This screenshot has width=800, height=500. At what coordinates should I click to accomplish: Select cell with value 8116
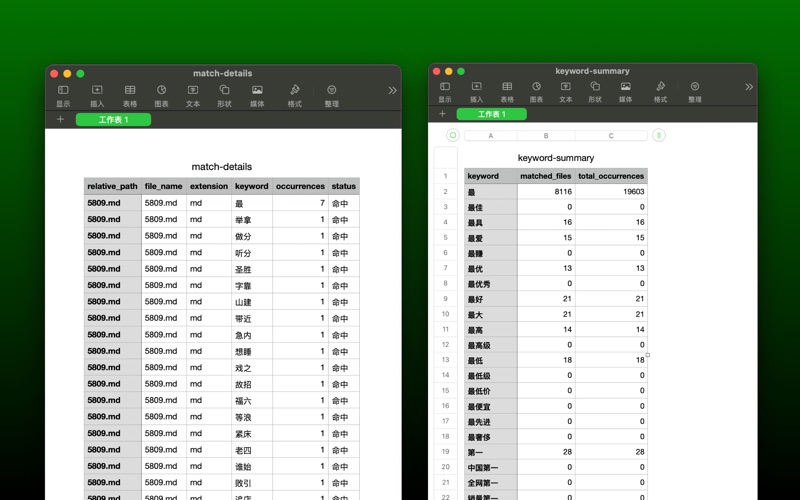click(x=546, y=191)
